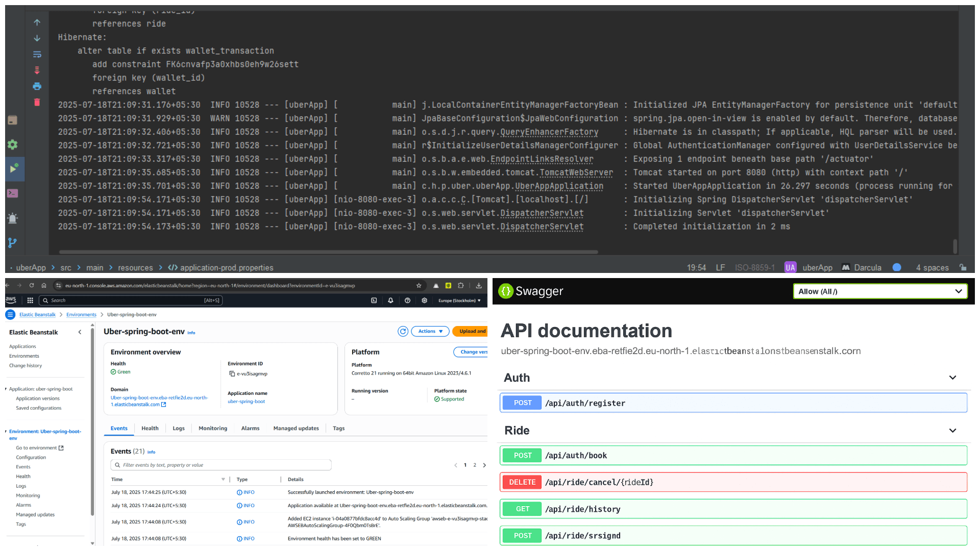
Task: Refresh the environment with the circular arrow icon
Action: click(x=403, y=331)
